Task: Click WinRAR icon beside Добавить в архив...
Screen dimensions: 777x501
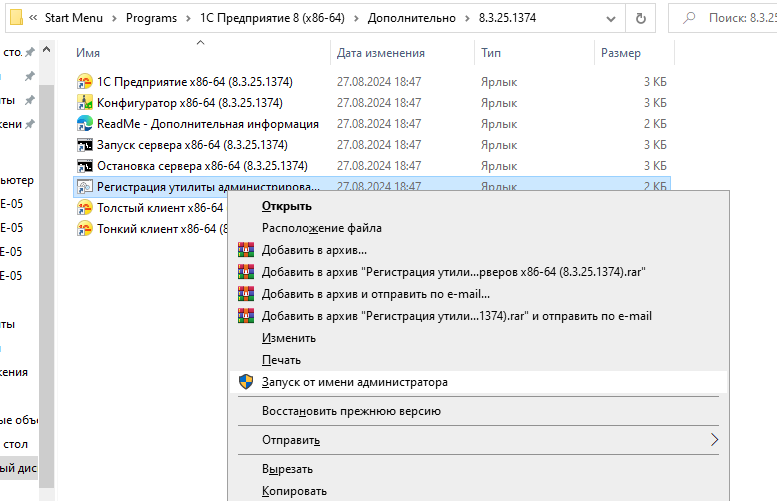Action: 246,250
